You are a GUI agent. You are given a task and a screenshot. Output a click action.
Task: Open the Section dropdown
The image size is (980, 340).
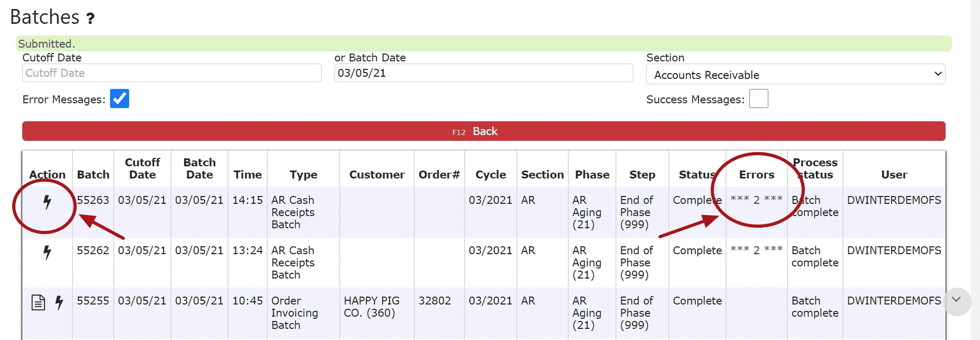(795, 75)
